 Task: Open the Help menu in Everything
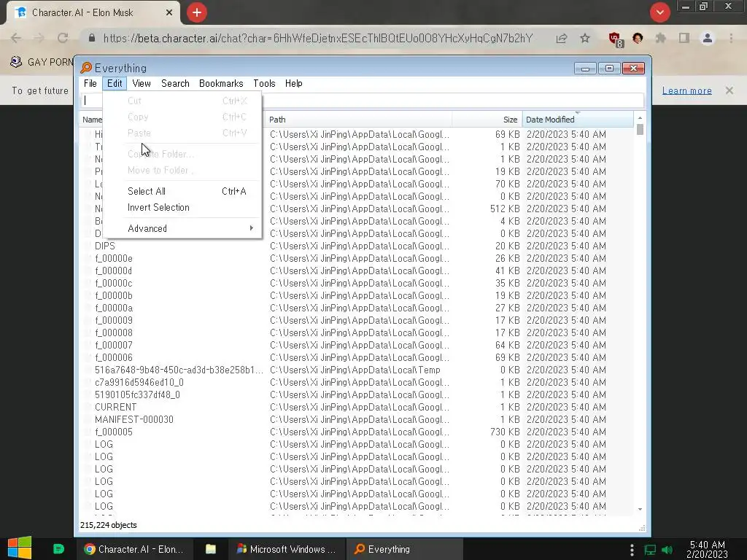click(294, 83)
